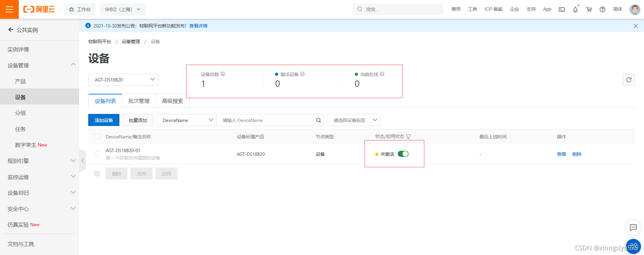Close the announcement banner
644x255 pixels.
pyautogui.click(x=636, y=26)
